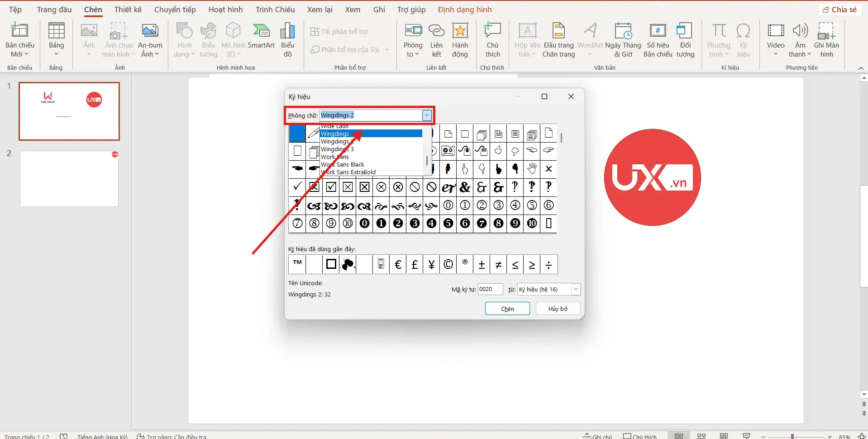Image resolution: width=868 pixels, height=439 pixels.
Task: Click the Ký hiệu symbol ribbon button
Action: 743,40
